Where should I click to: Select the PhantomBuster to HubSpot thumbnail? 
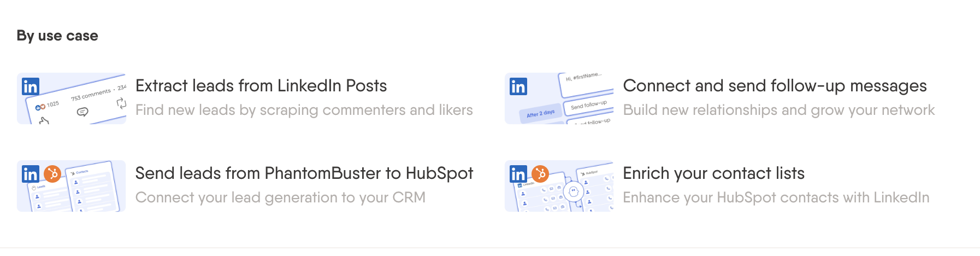click(x=72, y=186)
